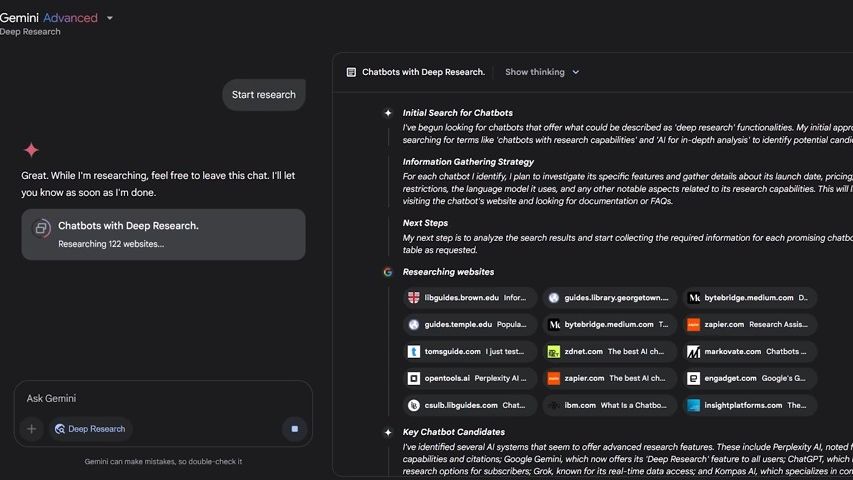The image size is (853, 480).
Task: Open the markovate.com source chip
Action: [x=750, y=352]
